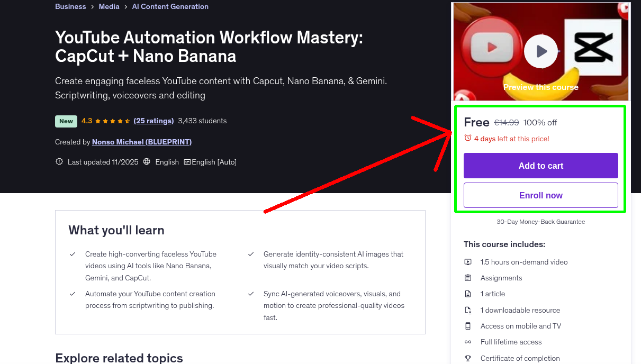
Task: Click the Certificate of completion trophy icon
Action: click(x=468, y=358)
